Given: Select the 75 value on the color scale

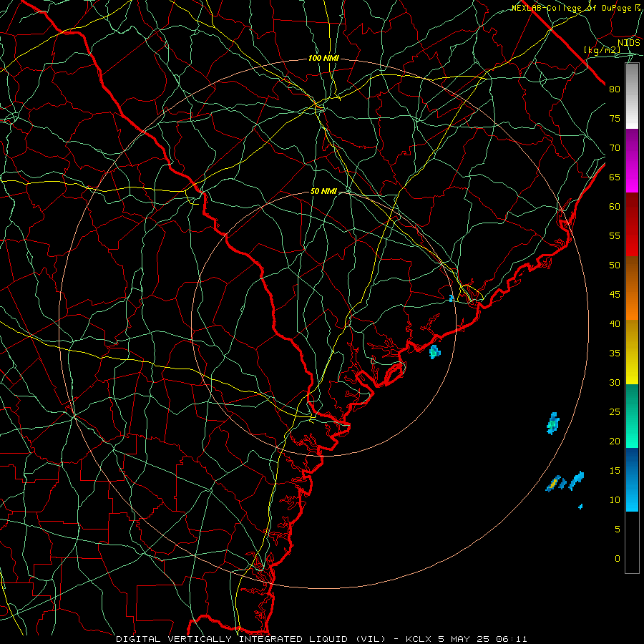Looking at the screenshot, I should [615, 119].
